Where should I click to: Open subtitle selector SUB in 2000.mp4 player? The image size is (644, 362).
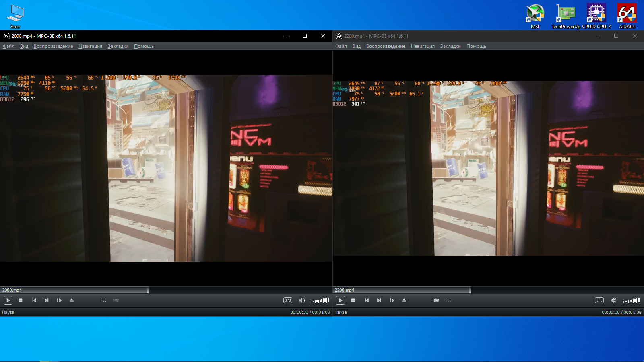click(116, 300)
